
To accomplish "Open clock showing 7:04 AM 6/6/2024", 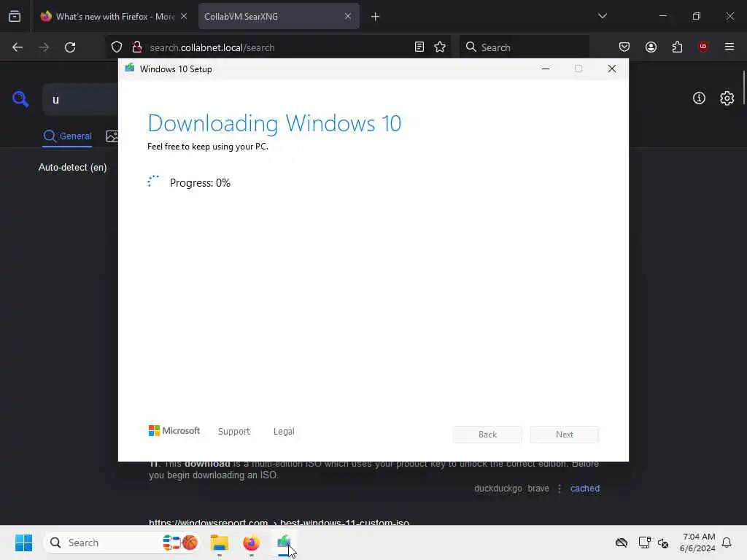I will point(697,542).
